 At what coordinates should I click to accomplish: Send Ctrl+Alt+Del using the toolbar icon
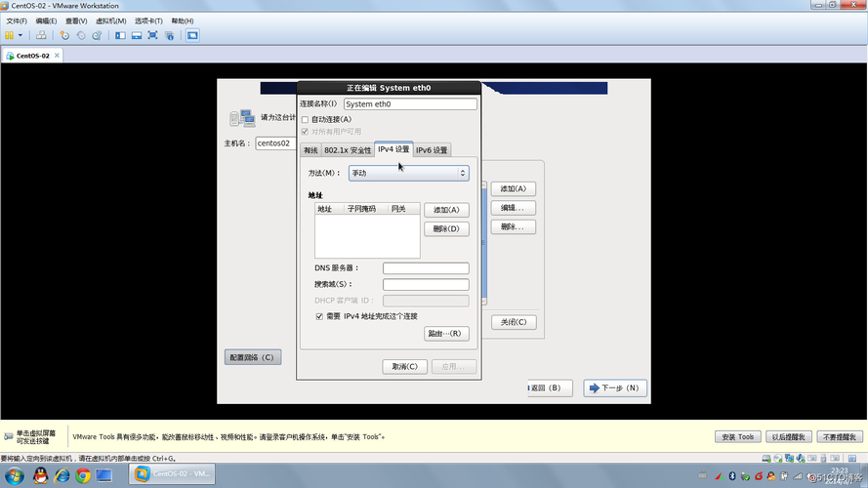(41, 35)
